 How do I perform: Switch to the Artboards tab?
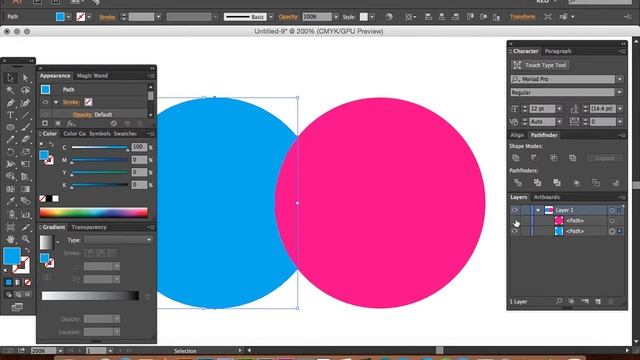tap(547, 197)
